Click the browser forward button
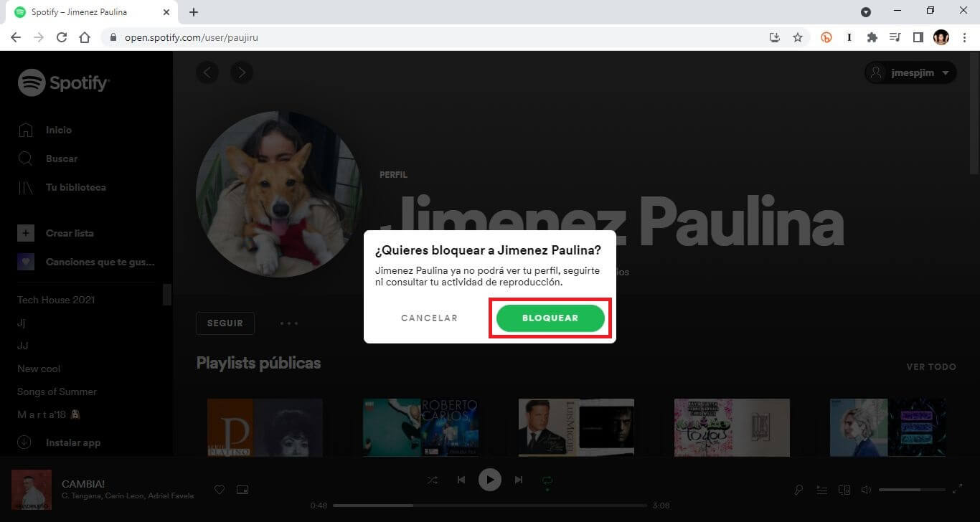Image resolution: width=980 pixels, height=522 pixels. point(39,37)
